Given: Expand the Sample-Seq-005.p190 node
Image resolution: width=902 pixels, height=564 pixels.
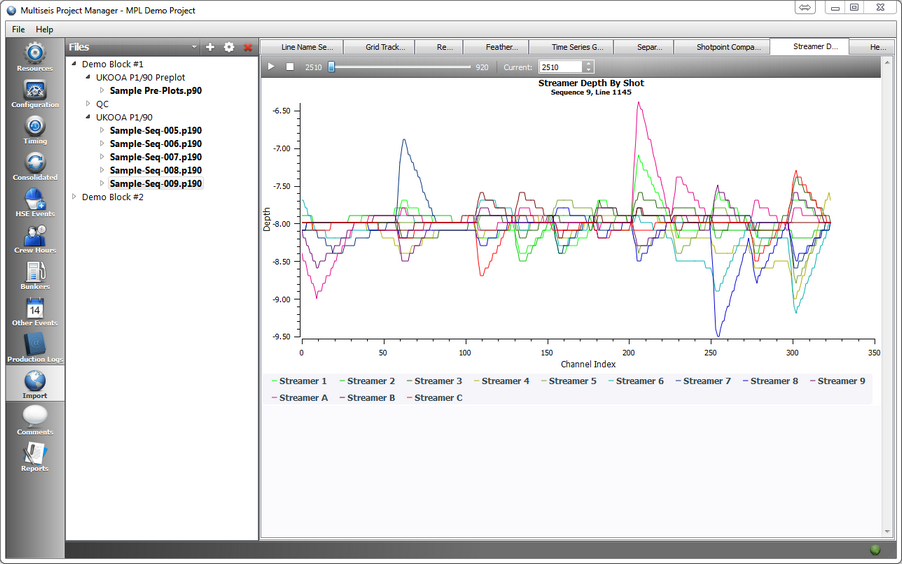Looking at the screenshot, I should coord(102,130).
